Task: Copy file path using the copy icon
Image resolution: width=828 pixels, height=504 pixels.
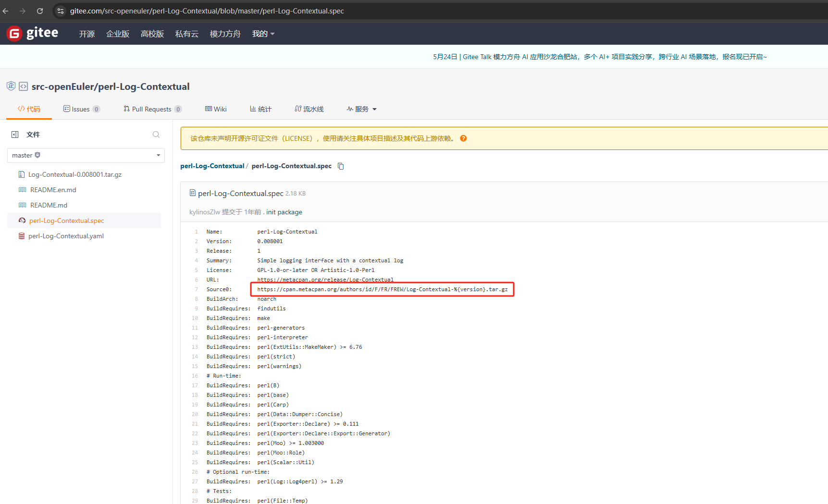Action: point(341,166)
